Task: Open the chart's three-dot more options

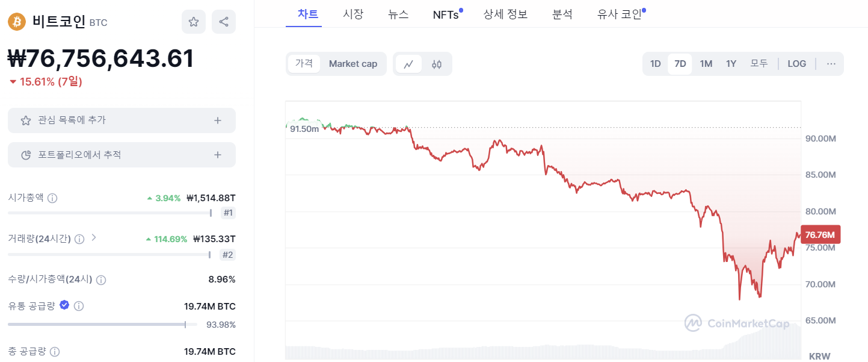Action: (x=831, y=64)
